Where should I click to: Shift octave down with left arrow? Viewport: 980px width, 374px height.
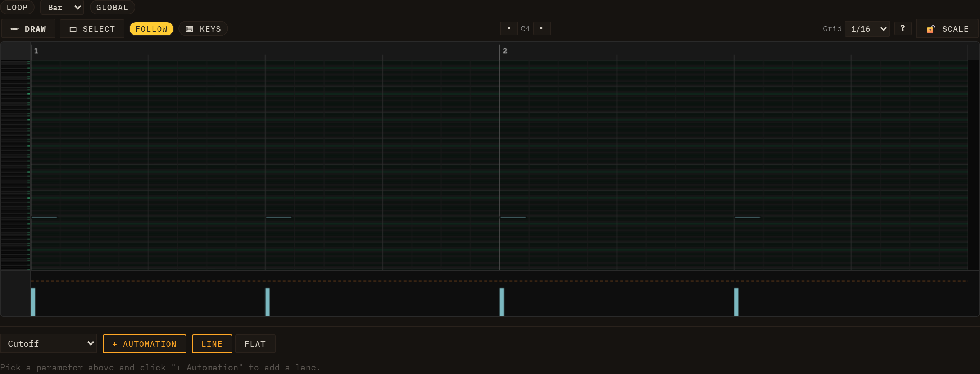point(509,28)
